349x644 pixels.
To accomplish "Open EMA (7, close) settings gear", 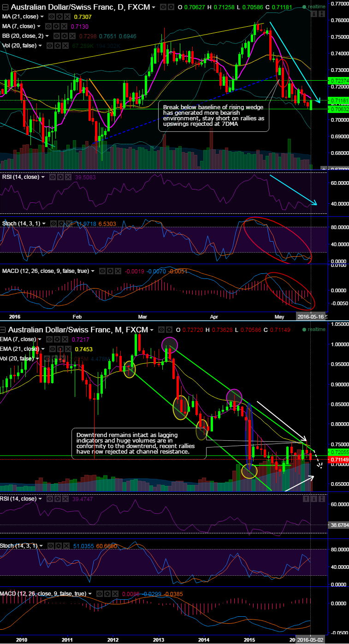I will point(57,339).
